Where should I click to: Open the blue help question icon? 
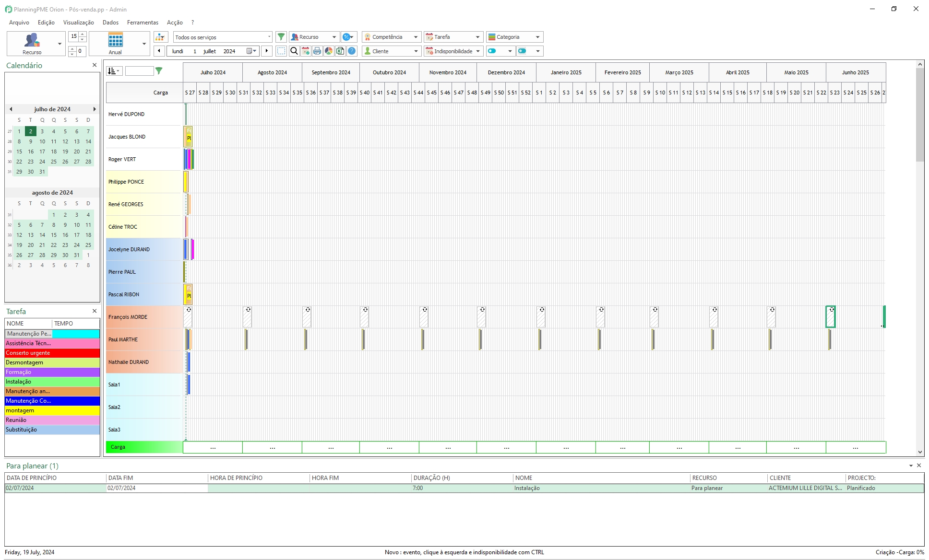[352, 51]
